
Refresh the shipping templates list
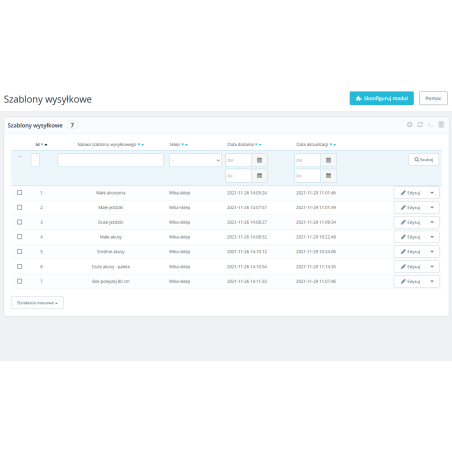click(420, 125)
